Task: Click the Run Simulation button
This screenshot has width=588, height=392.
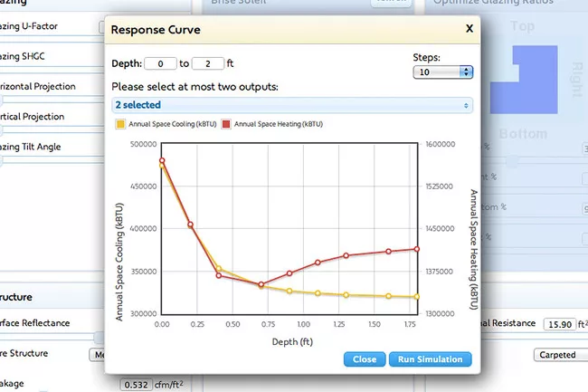Action: (x=430, y=359)
